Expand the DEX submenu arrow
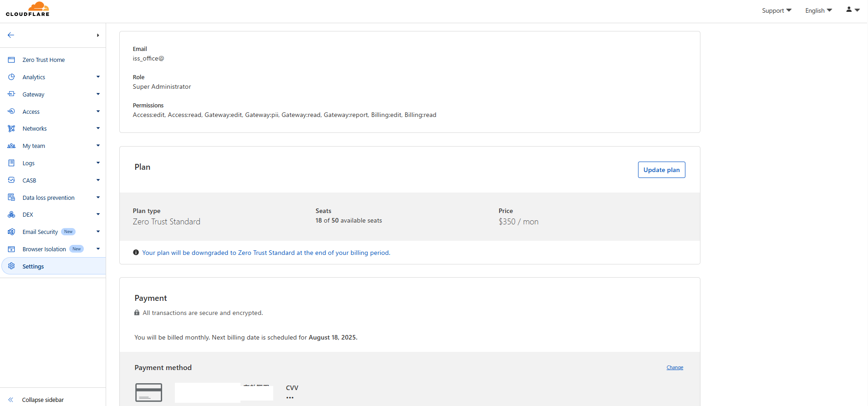 click(x=98, y=214)
